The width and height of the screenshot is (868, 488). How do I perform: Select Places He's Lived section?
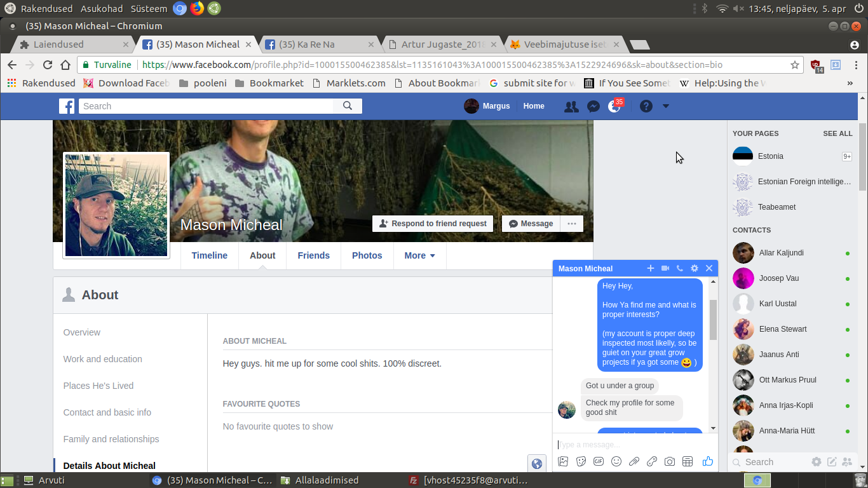(98, 386)
